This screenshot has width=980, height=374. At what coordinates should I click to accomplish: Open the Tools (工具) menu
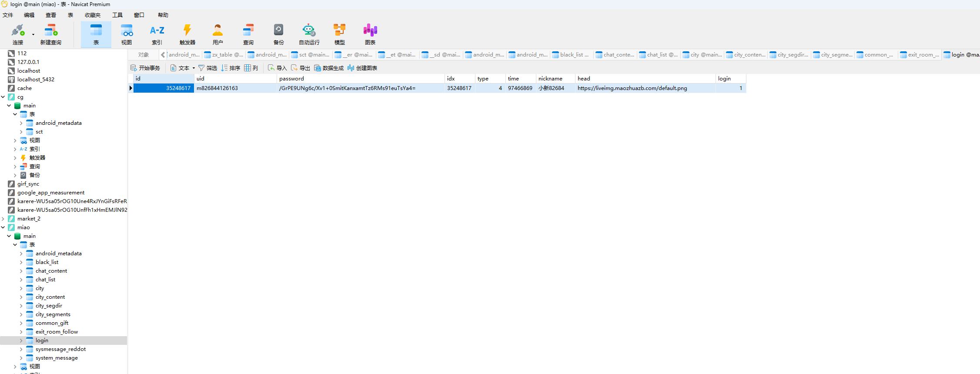coord(117,15)
